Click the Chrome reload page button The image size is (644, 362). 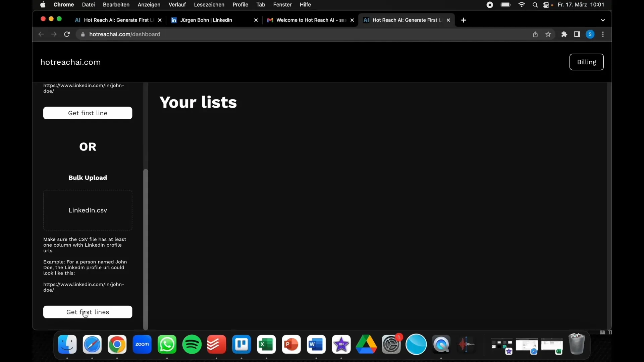click(x=67, y=34)
